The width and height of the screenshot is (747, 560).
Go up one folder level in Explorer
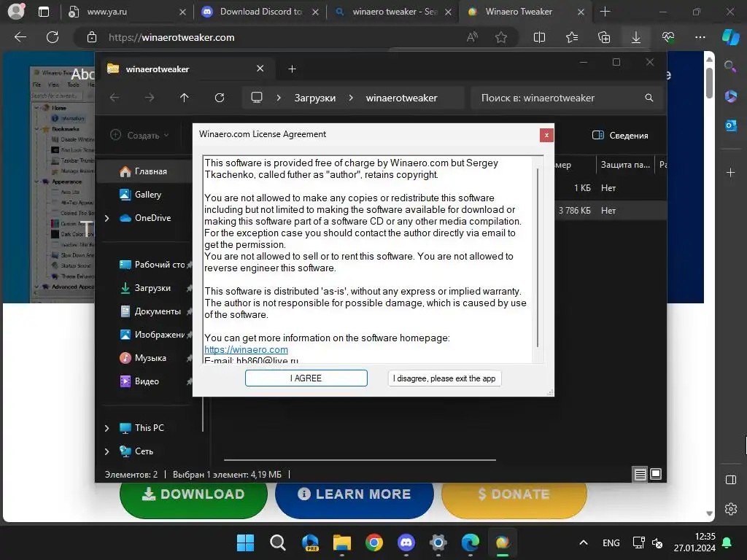(185, 98)
